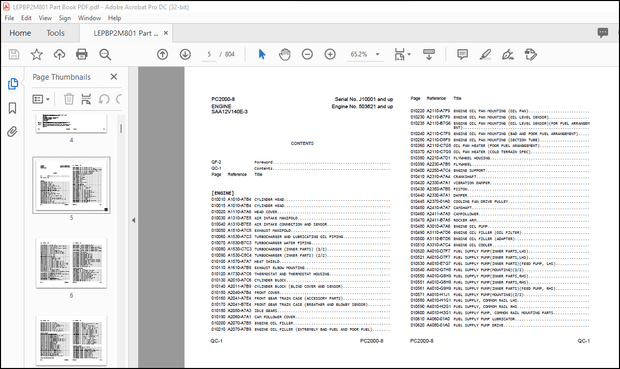Select the Highlight text pen tool
The height and width of the screenshot is (369, 620).
pyautogui.click(x=485, y=54)
